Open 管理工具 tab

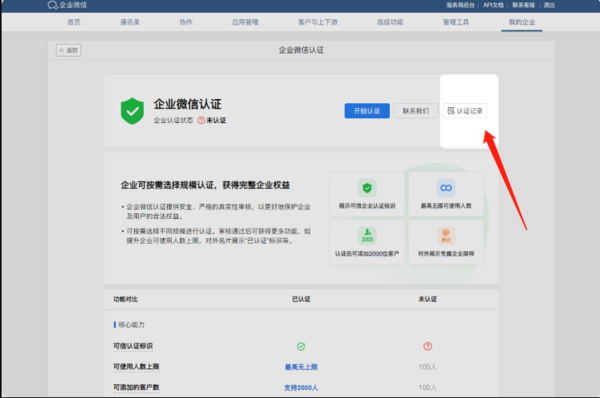(x=456, y=22)
